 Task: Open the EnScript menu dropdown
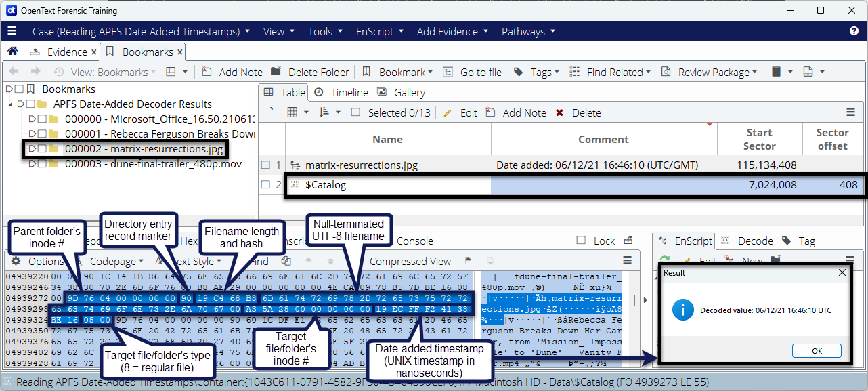[x=380, y=31]
